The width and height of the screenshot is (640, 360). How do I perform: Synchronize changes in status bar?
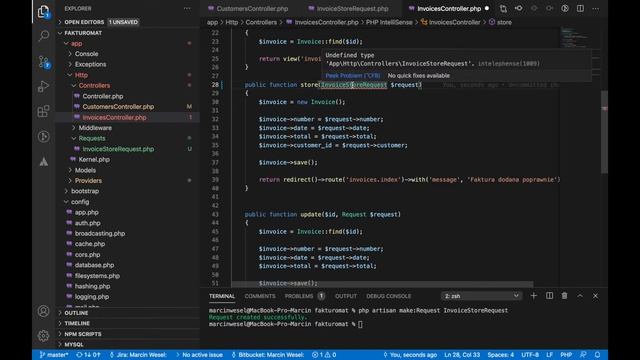(88, 355)
